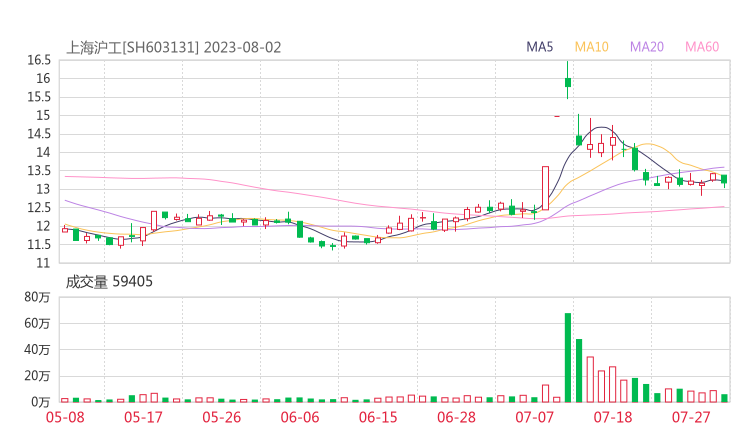Click the 60万 volume axis label
Image resolution: width=740 pixels, height=440 pixels.
click(37, 323)
